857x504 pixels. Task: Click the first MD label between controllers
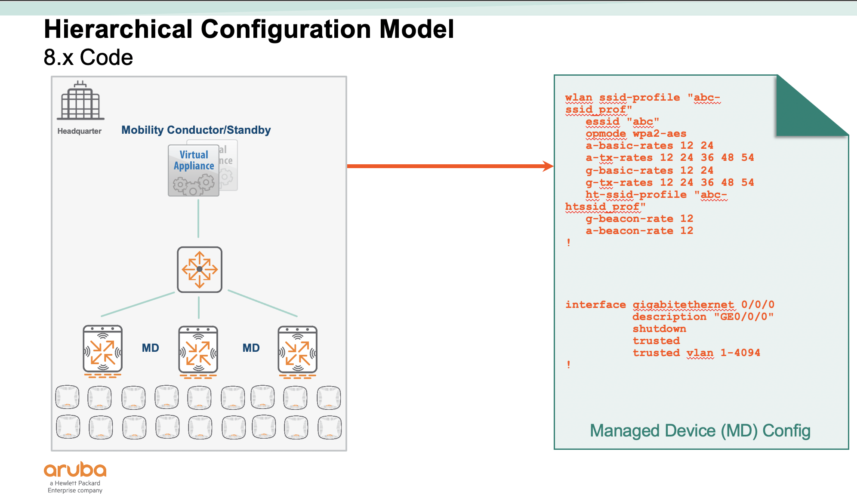151,348
